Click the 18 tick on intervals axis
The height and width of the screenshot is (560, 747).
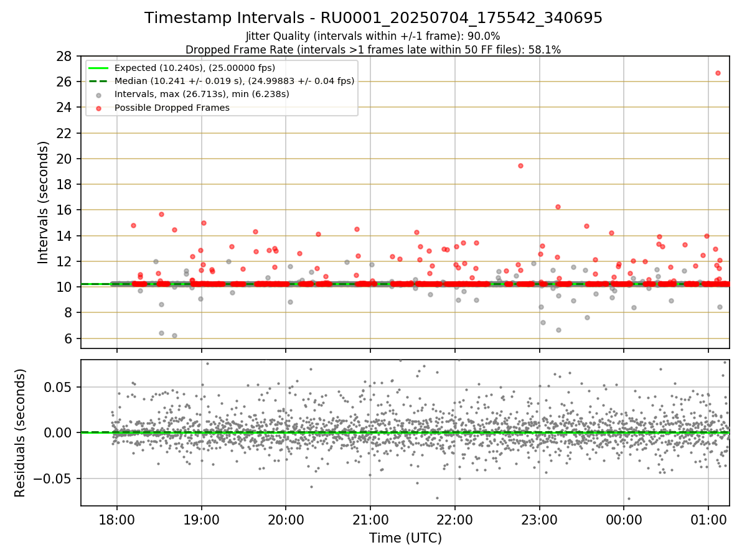[x=65, y=184]
